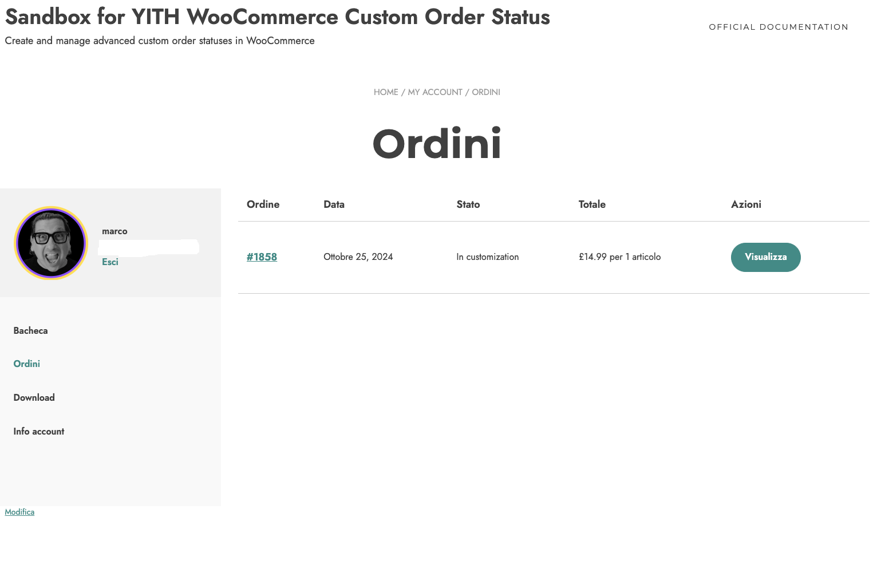Click the Ordini page heading
The image size is (877, 588).
(437, 144)
